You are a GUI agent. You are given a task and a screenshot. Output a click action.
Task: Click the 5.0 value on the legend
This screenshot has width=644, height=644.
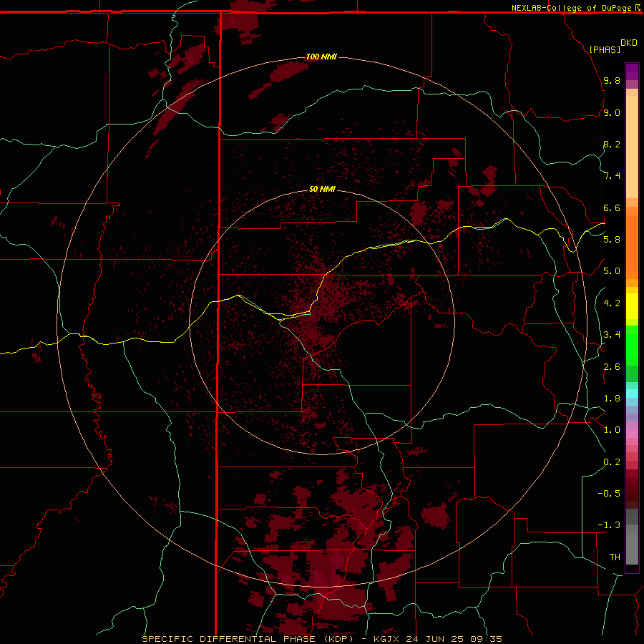[x=612, y=271]
